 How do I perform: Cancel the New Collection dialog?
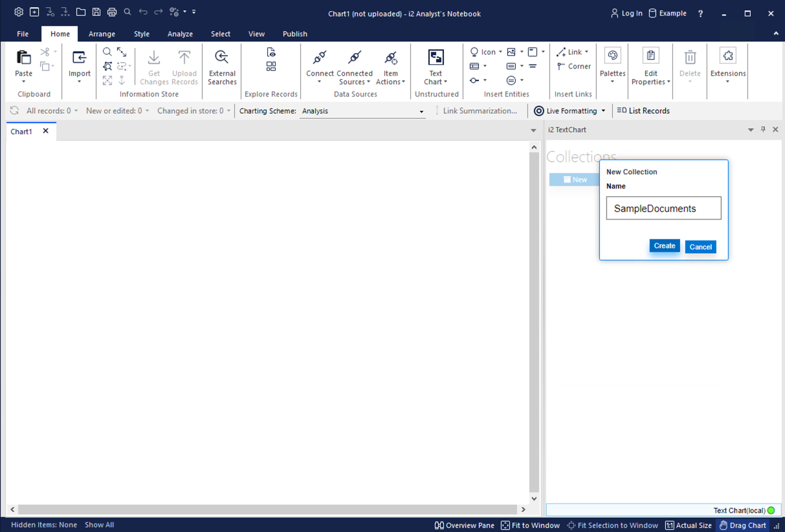point(700,247)
